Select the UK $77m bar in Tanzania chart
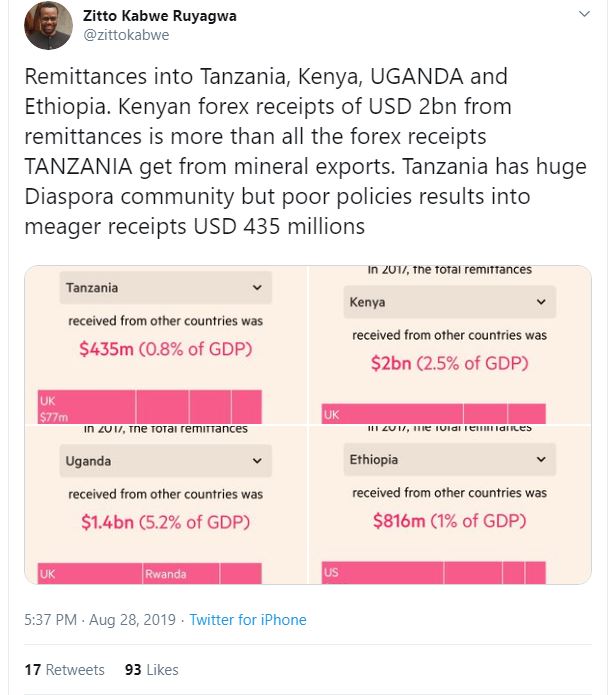The height and width of the screenshot is (695, 616). 86,407
